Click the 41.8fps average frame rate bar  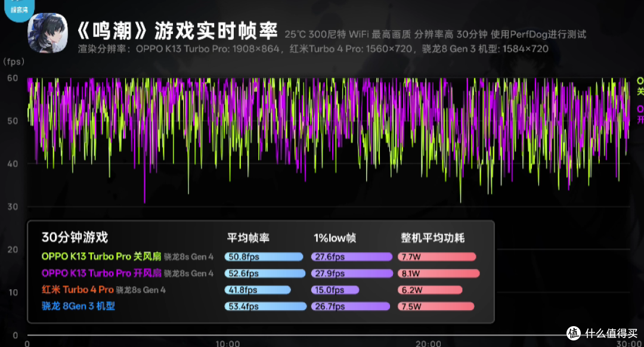[x=258, y=290]
